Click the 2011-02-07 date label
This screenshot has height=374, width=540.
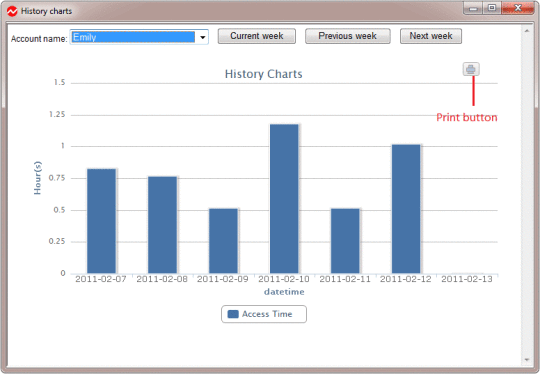[101, 279]
